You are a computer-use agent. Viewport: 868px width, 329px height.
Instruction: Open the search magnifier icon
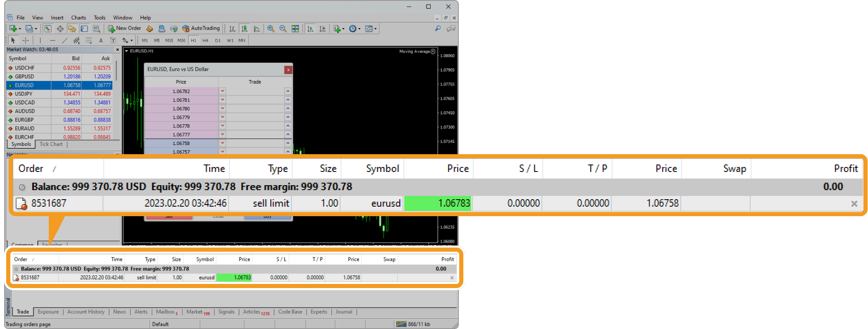coord(438,29)
